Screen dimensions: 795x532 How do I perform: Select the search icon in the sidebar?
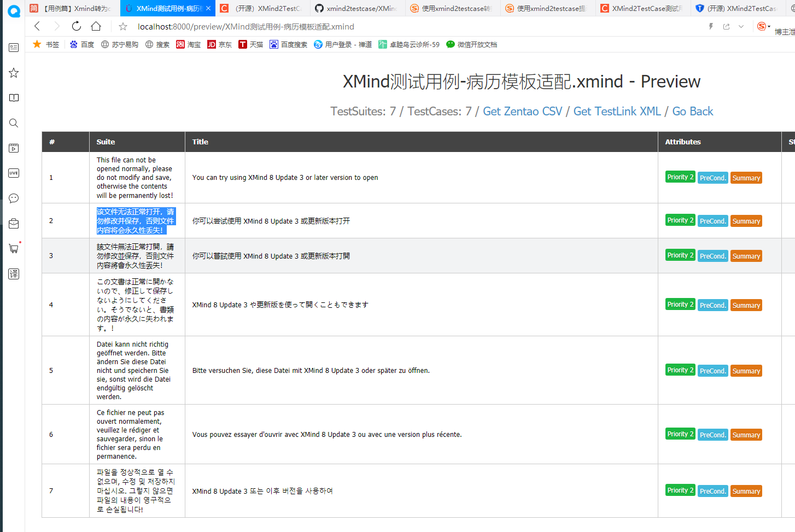click(x=14, y=123)
